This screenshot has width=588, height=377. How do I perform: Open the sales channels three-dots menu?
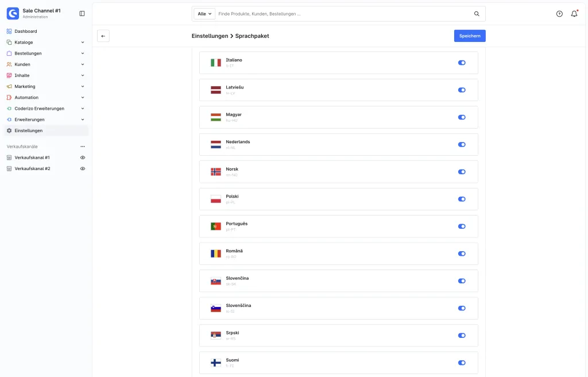coord(83,147)
